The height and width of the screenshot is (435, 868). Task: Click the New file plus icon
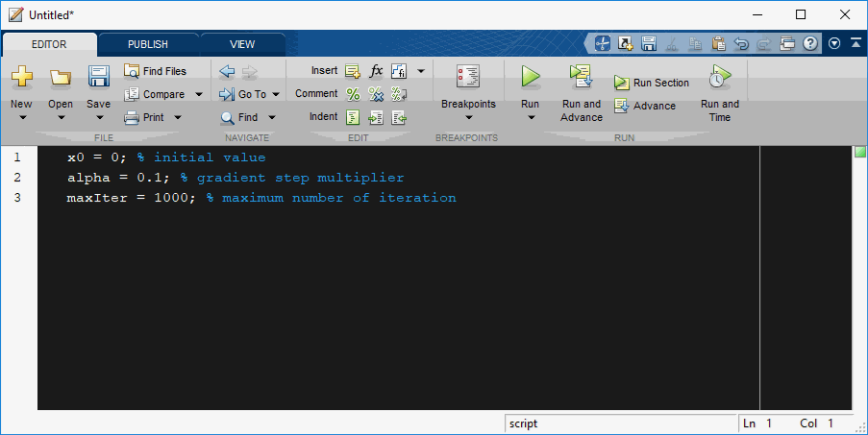pyautogui.click(x=21, y=76)
